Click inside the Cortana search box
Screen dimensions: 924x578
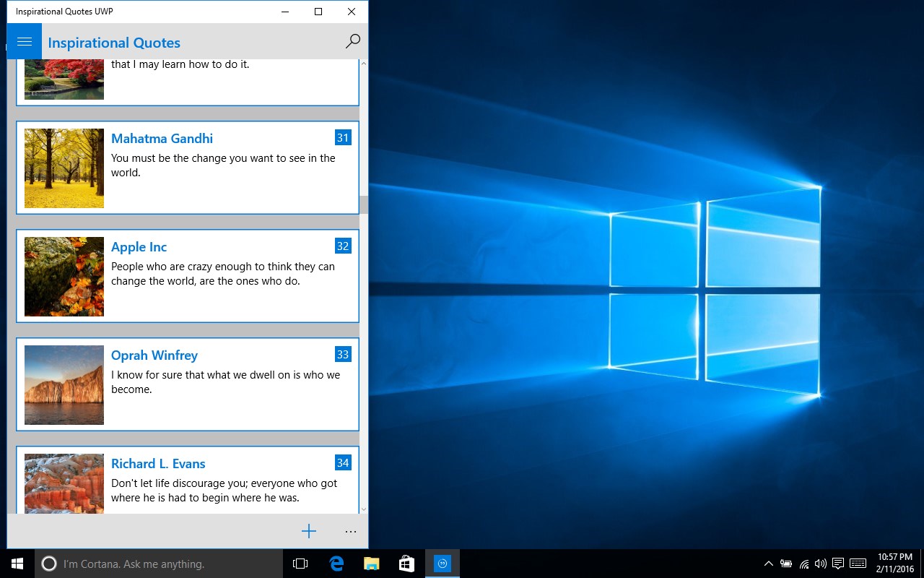click(144, 564)
